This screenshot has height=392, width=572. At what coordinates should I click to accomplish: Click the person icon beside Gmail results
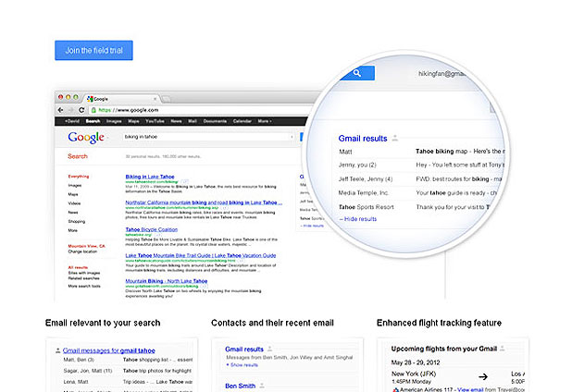point(396,139)
